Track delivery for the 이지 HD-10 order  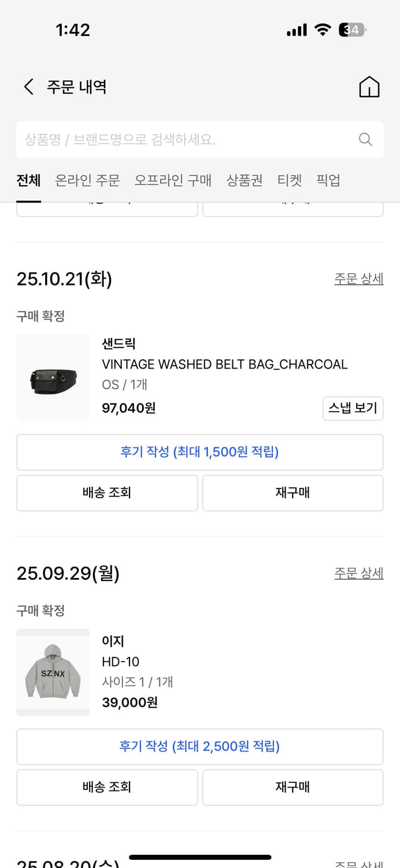coord(107,787)
